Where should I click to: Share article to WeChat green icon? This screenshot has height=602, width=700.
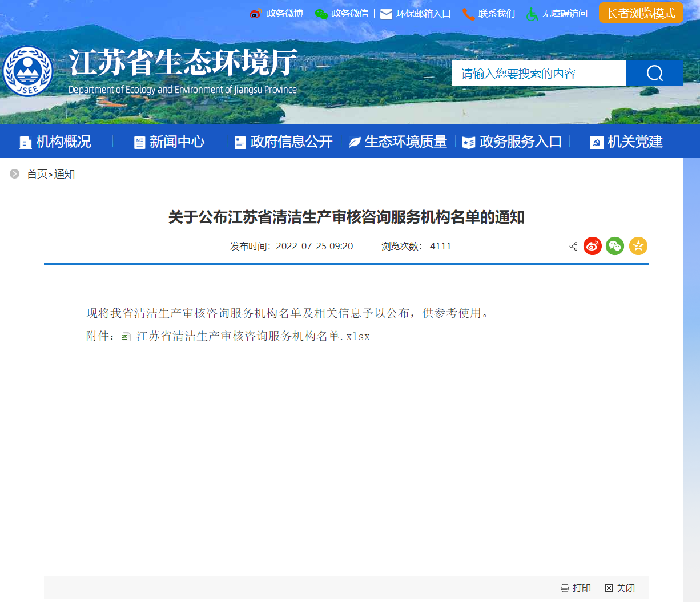pos(615,246)
